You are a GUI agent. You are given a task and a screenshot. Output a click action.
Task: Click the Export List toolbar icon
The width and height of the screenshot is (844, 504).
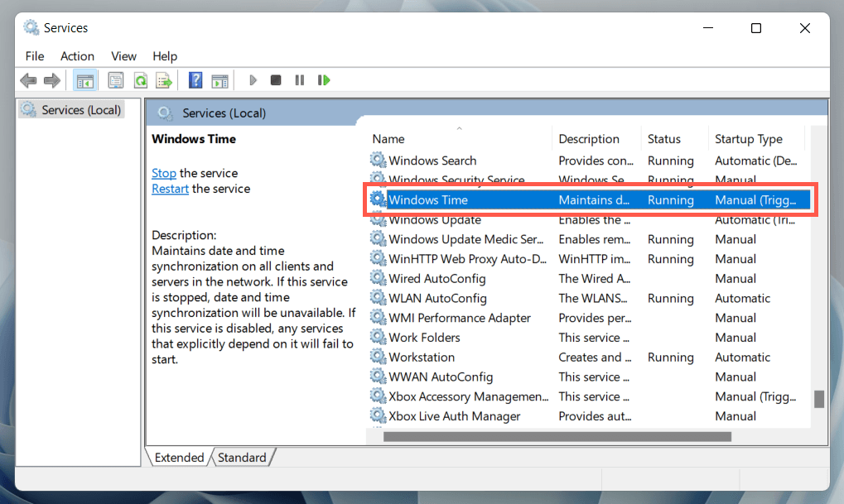[164, 80]
